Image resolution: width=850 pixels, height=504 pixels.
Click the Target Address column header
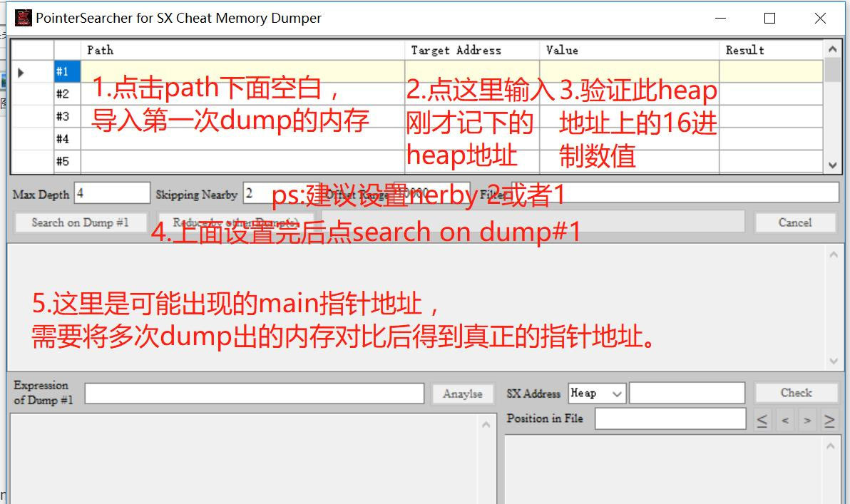pyautogui.click(x=471, y=51)
